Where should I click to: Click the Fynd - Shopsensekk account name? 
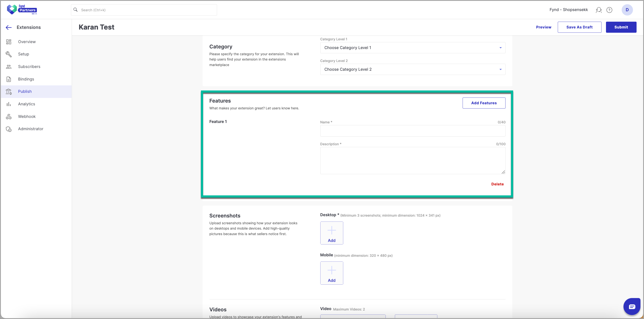(569, 10)
